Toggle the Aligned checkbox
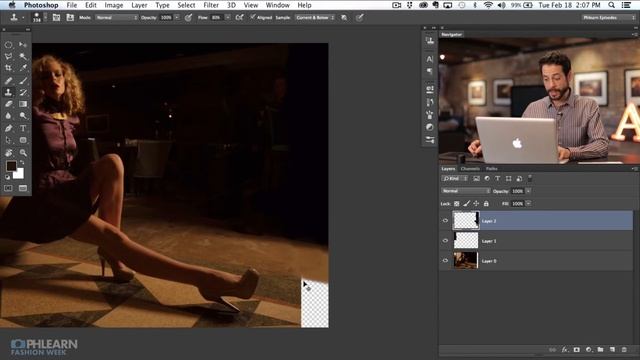The image size is (640, 360). [253, 17]
